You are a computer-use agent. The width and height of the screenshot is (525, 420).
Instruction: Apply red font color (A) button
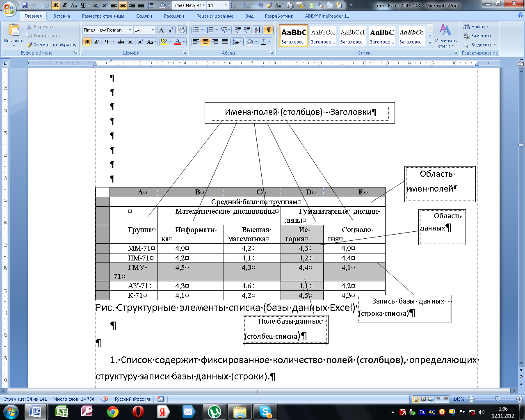pyautogui.click(x=178, y=42)
